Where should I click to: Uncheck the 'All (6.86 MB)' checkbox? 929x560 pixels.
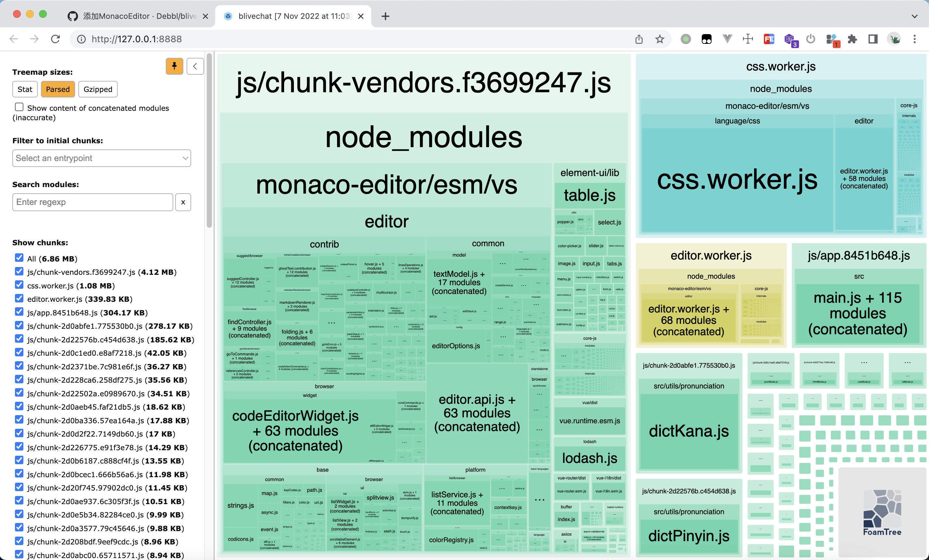[19, 258]
